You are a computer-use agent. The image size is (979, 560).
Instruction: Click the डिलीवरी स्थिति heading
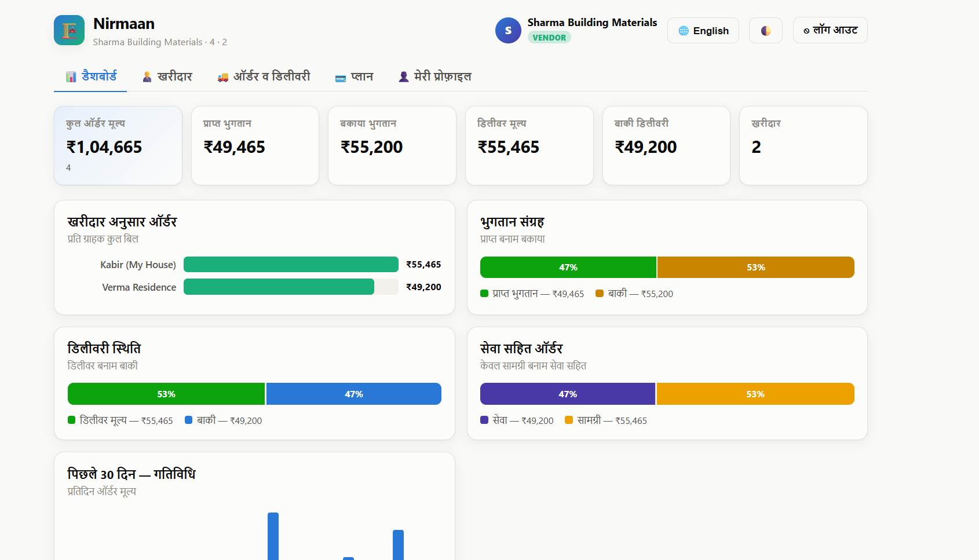(x=104, y=348)
